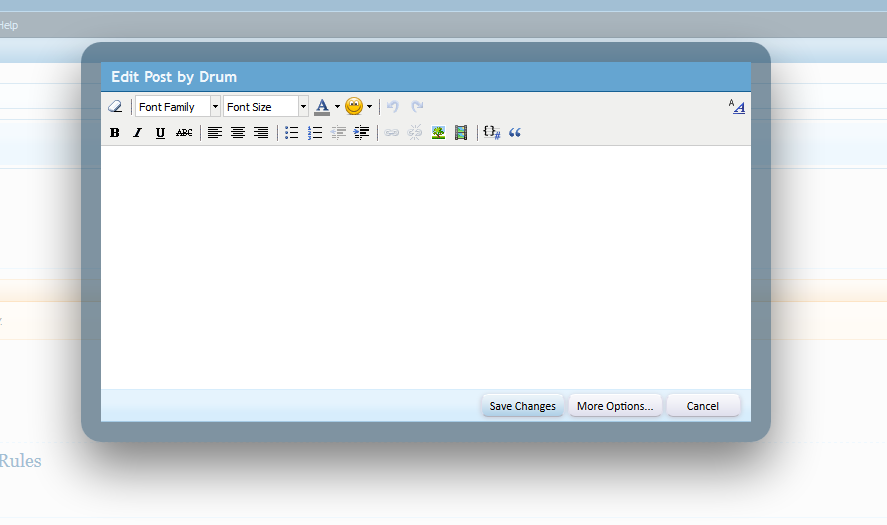The image size is (887, 525).
Task: Switch editor mode with the A/A icon
Action: tap(737, 106)
